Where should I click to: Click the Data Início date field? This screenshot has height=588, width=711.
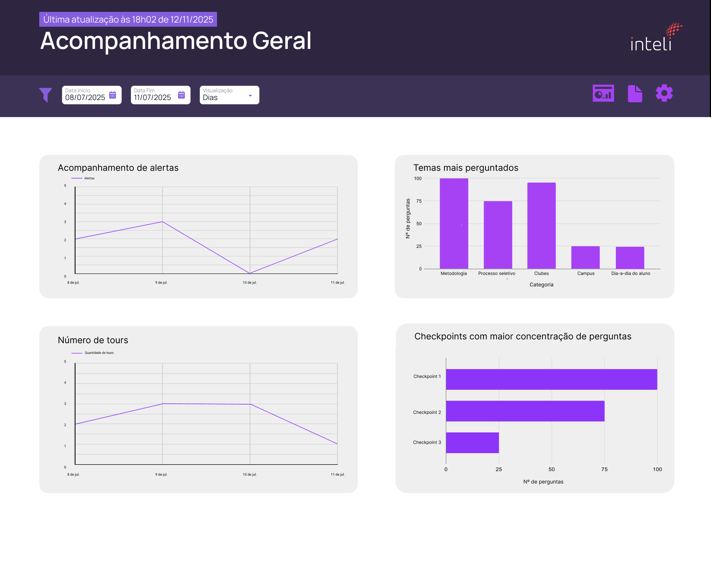coord(84,98)
